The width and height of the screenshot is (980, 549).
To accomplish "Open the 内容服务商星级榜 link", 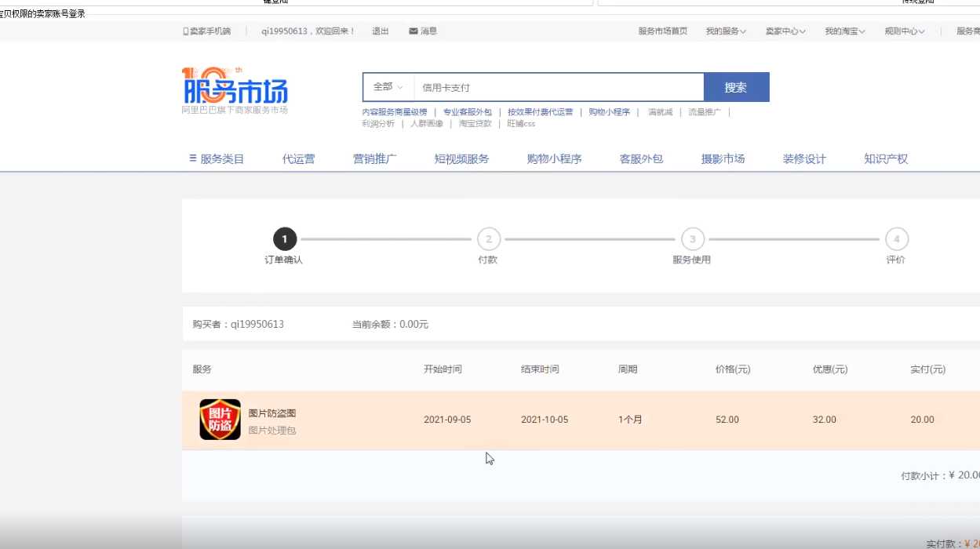I will 395,112.
